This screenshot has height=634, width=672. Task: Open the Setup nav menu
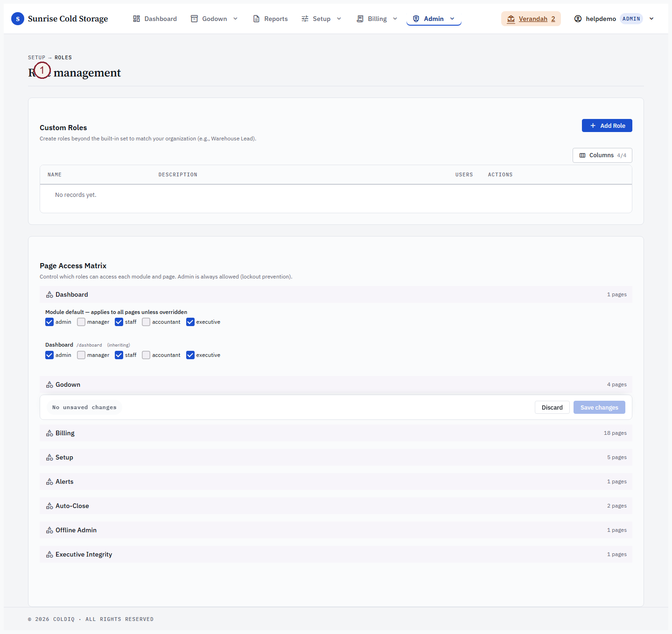[x=322, y=19]
